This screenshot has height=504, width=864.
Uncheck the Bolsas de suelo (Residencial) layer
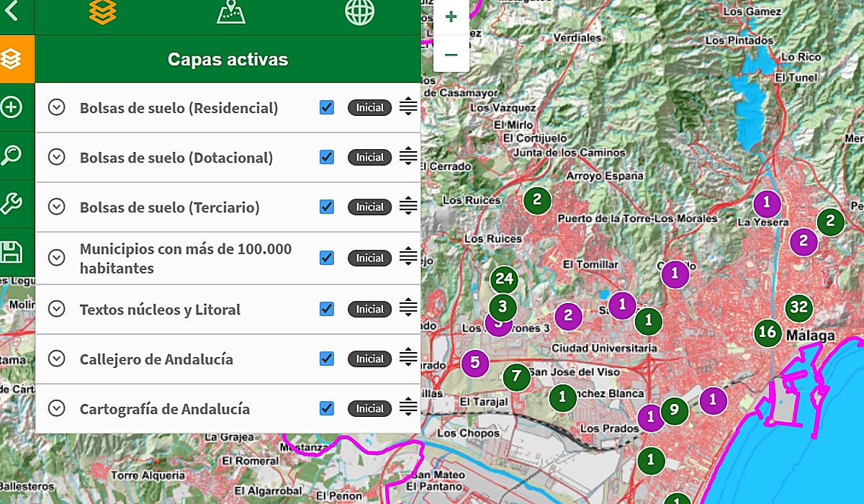[x=326, y=107]
